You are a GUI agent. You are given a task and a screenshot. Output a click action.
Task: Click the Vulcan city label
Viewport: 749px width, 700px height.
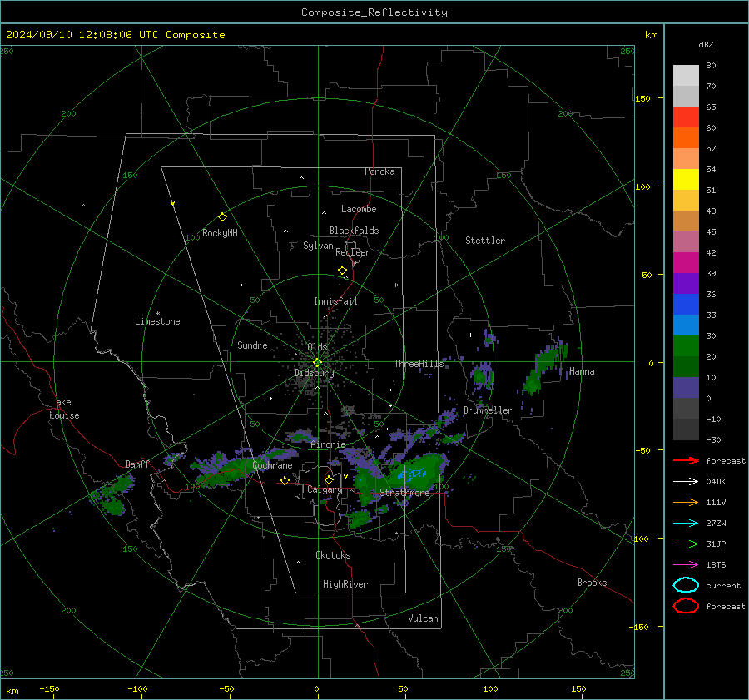click(x=423, y=618)
